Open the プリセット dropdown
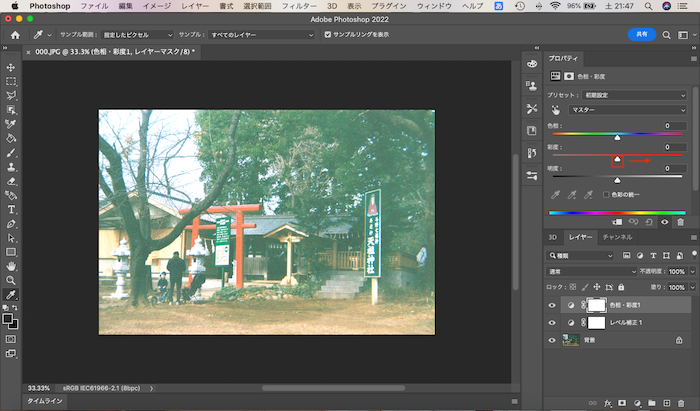 (636, 95)
